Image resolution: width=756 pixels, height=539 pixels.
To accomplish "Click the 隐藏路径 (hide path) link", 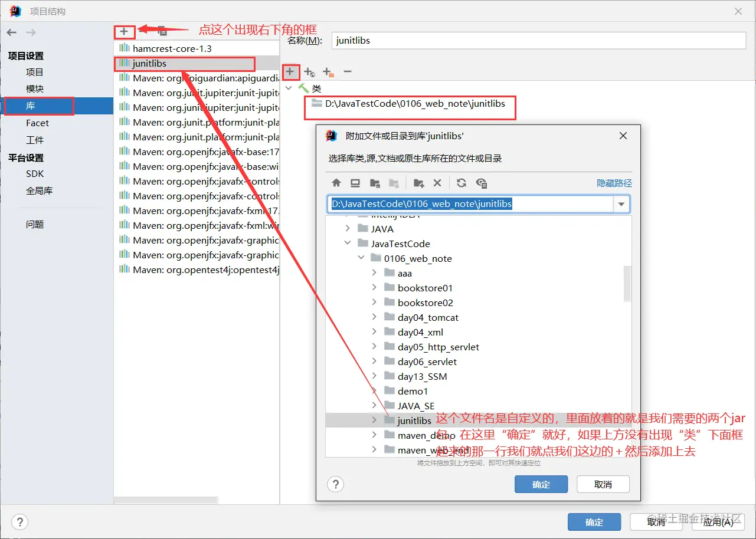I will coord(614,183).
